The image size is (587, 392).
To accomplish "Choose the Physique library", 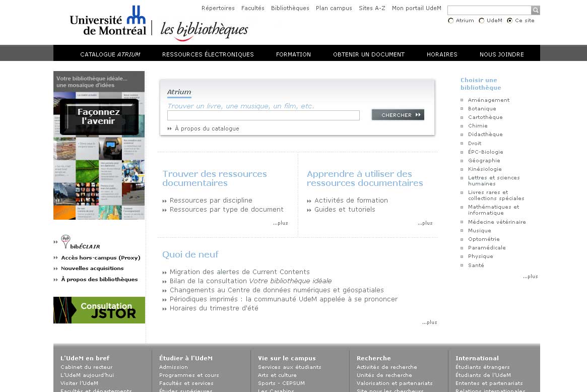I will 480,256.
